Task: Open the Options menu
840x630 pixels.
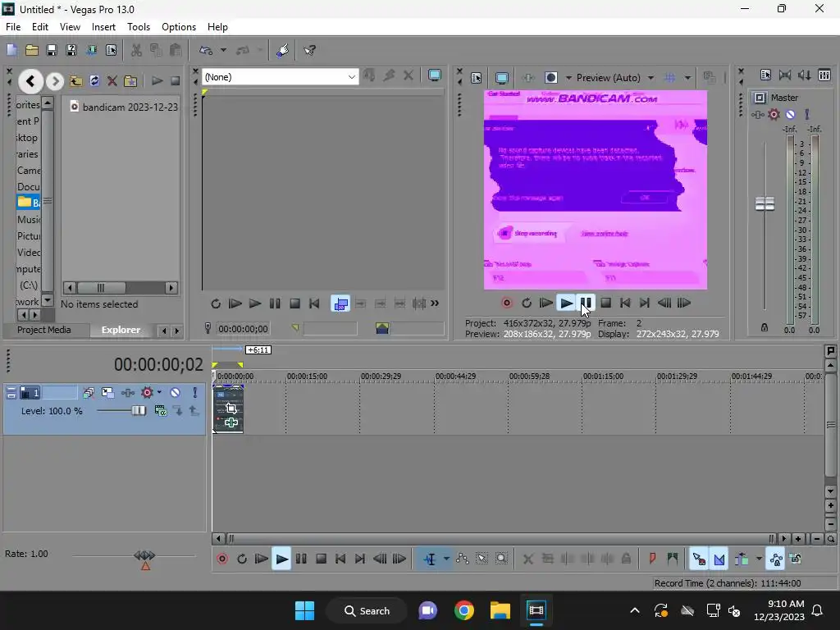Action: [179, 27]
